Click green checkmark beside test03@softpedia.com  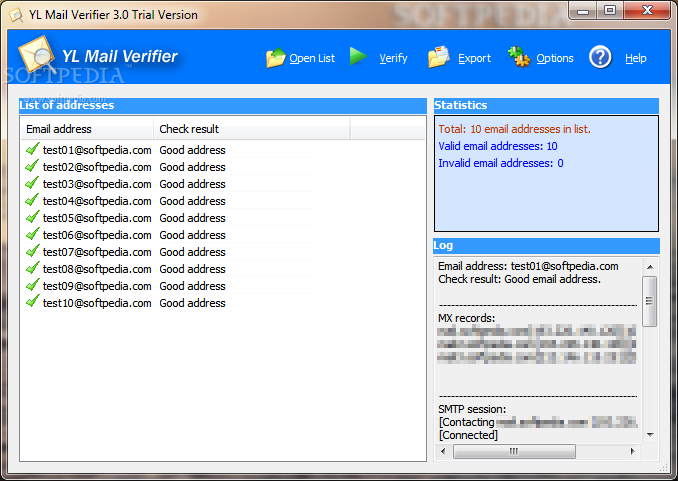[32, 183]
